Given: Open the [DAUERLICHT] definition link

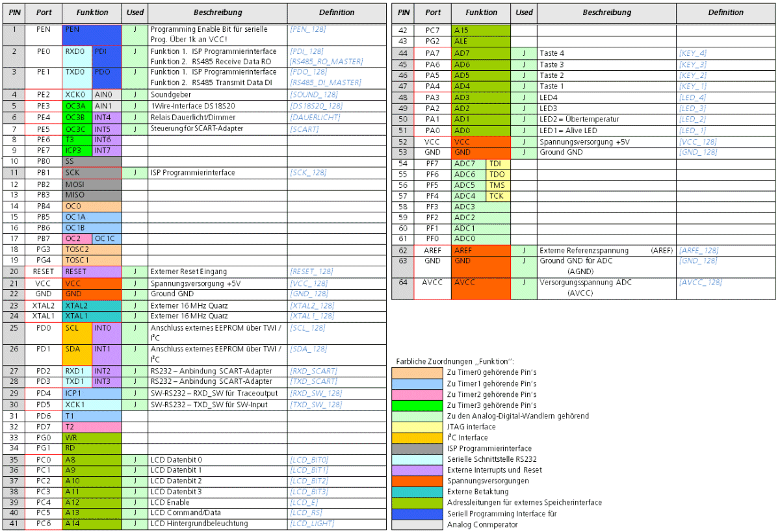Looking at the screenshot, I should click(x=315, y=118).
